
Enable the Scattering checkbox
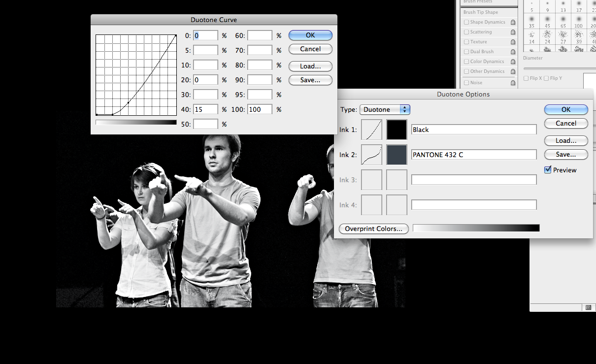point(466,32)
